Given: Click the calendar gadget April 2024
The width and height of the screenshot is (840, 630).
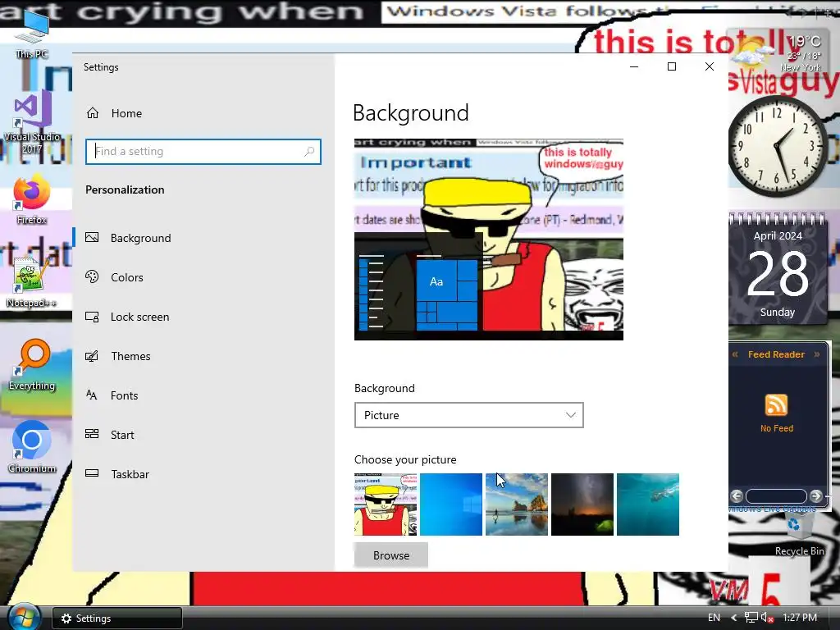Looking at the screenshot, I should [x=778, y=268].
